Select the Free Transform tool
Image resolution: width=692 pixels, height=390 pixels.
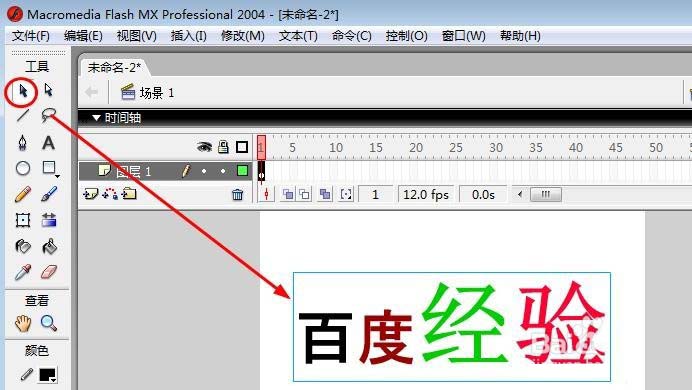point(23,220)
